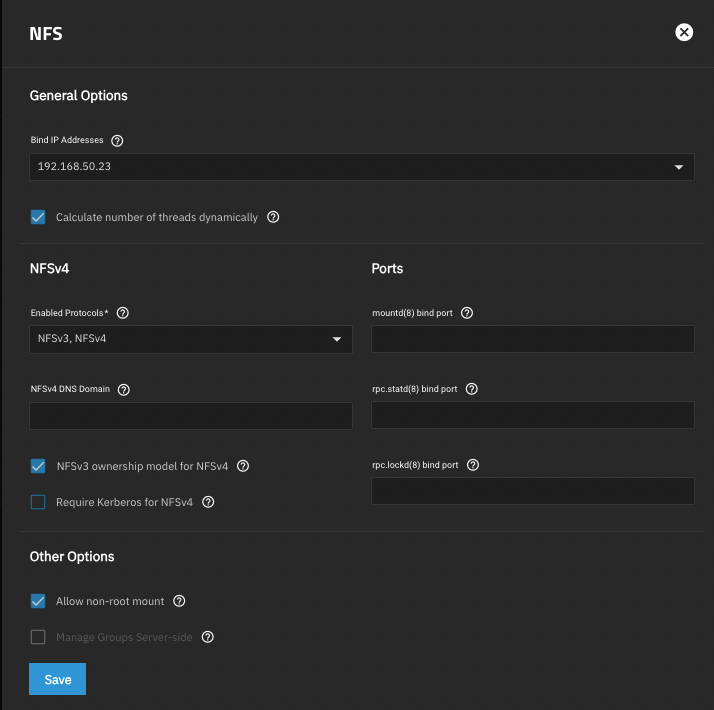Save the NFS settings
This screenshot has height=710, width=714.
pos(57,679)
